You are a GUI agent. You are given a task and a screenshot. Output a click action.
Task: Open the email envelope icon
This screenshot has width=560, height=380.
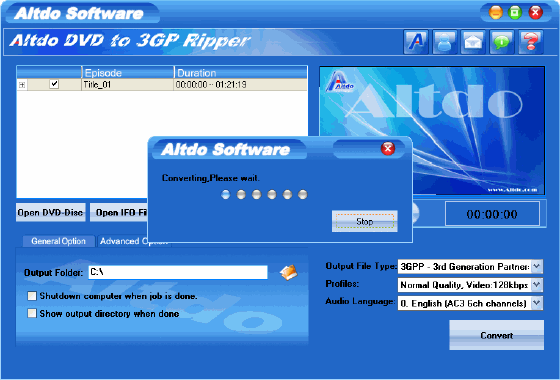click(x=473, y=42)
